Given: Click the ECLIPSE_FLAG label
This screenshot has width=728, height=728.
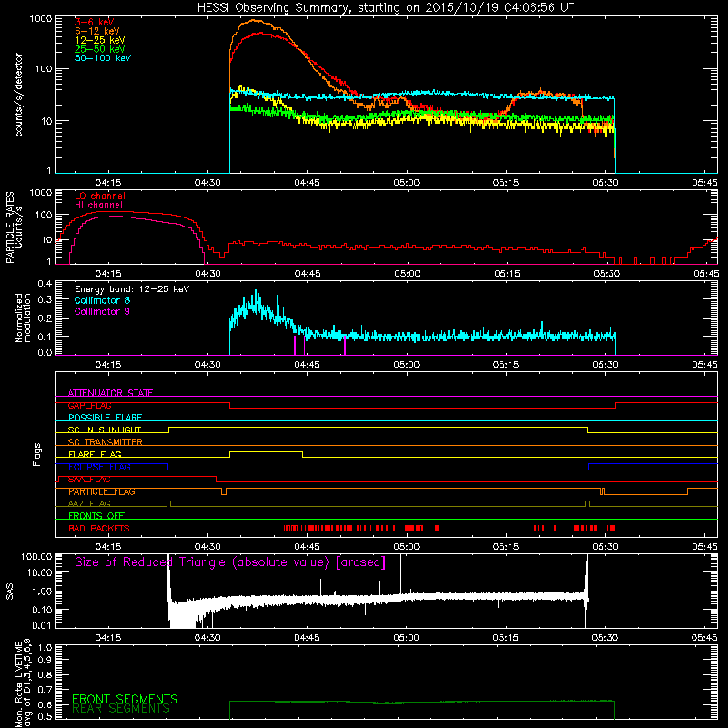Looking at the screenshot, I should [99, 467].
